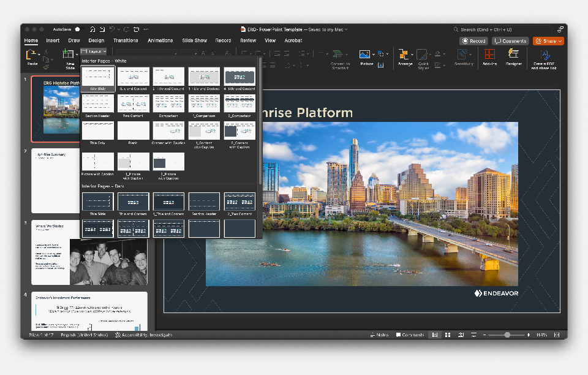588x375 pixels.
Task: Open the Slide Show tab
Action: [194, 40]
